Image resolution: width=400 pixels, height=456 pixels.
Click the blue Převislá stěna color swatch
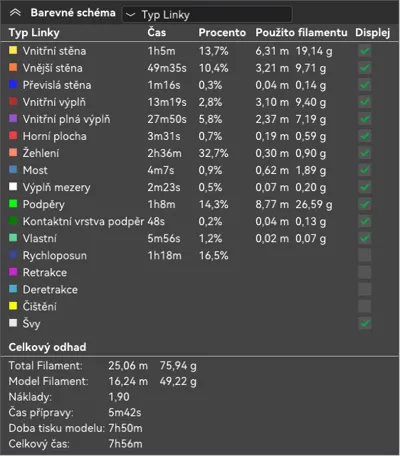pyautogui.click(x=13, y=84)
